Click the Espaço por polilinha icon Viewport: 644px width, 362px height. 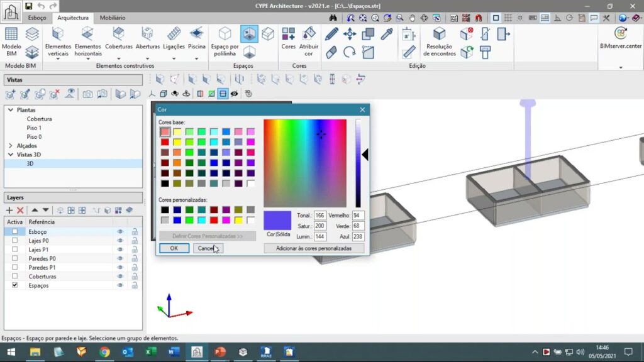tap(225, 34)
